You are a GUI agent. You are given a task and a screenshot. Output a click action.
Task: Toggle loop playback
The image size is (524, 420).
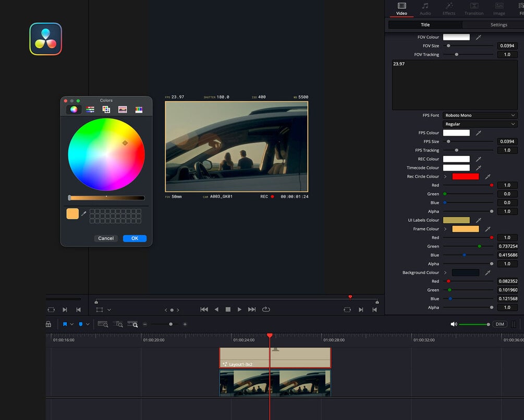[266, 309]
